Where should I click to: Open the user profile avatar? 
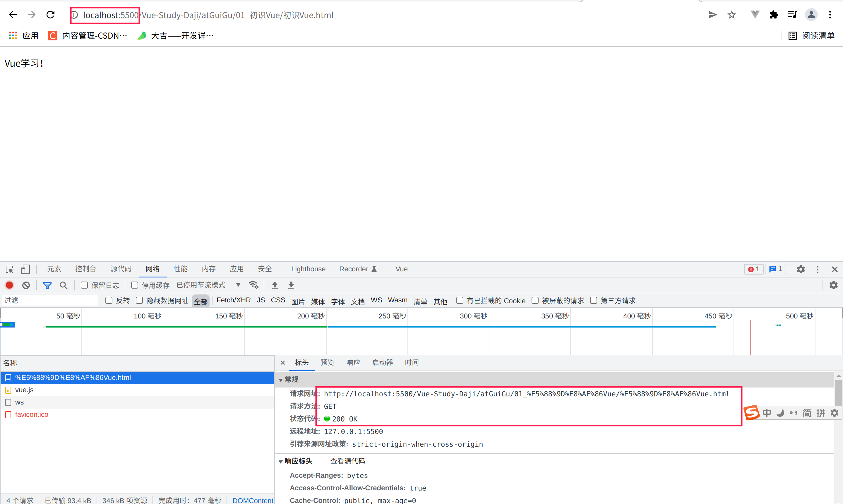coord(811,15)
